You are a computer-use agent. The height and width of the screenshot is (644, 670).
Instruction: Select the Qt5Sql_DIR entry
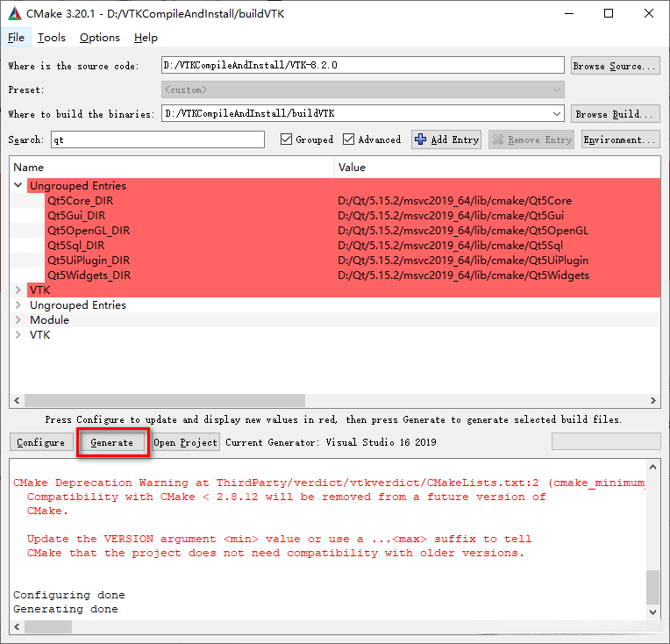pyautogui.click(x=76, y=246)
